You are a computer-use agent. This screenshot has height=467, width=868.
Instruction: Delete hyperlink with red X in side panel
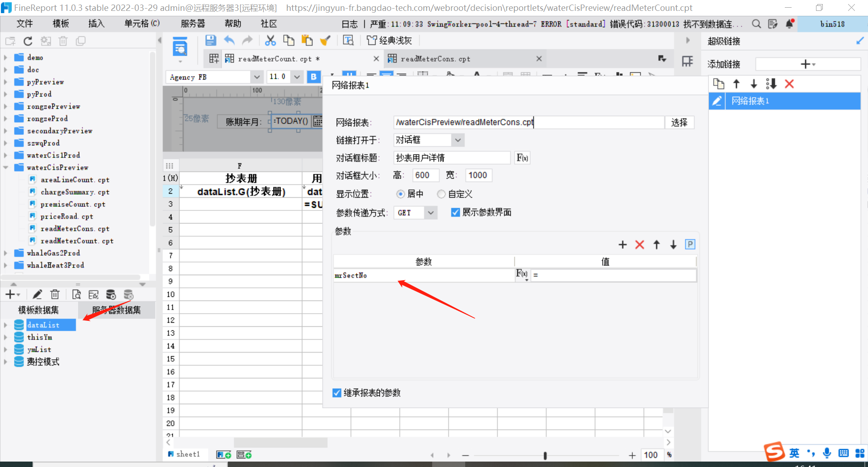point(789,84)
